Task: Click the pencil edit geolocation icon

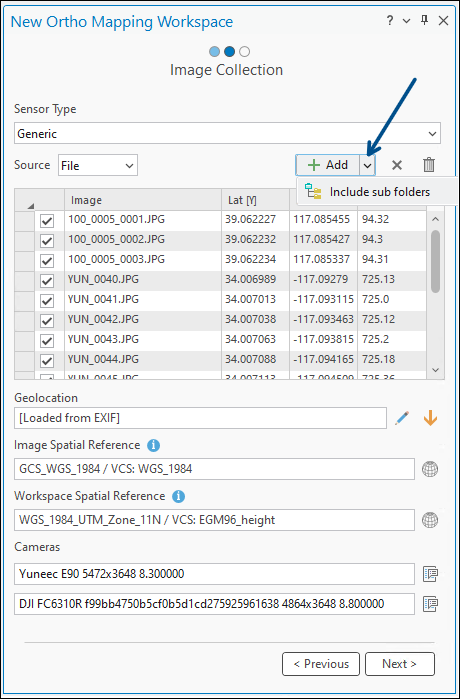Action: coord(402,418)
